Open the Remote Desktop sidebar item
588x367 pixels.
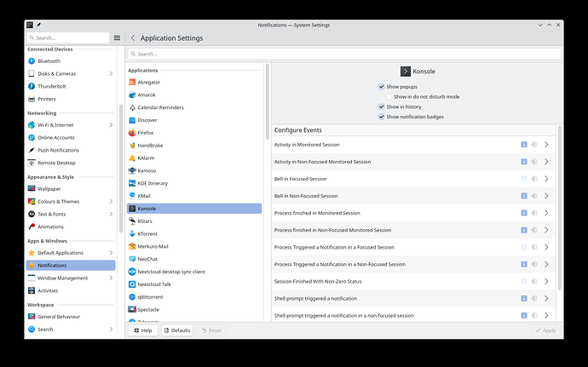[x=56, y=162]
